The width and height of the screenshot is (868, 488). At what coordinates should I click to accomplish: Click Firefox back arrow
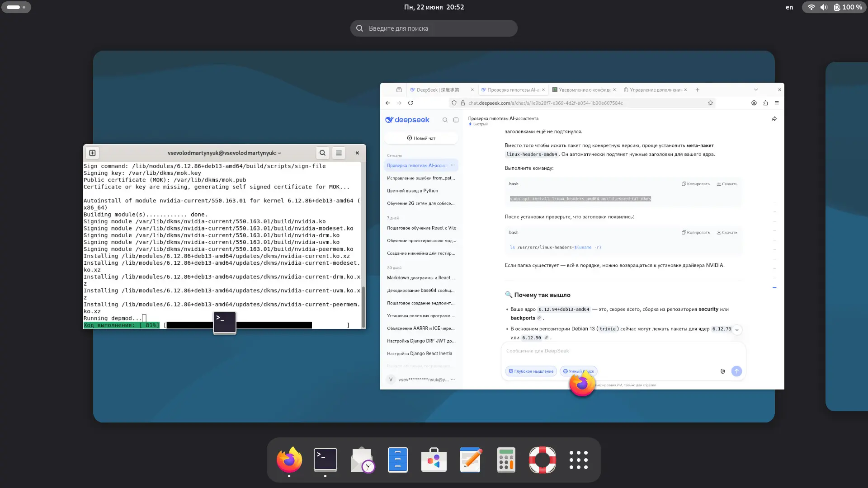pyautogui.click(x=388, y=103)
